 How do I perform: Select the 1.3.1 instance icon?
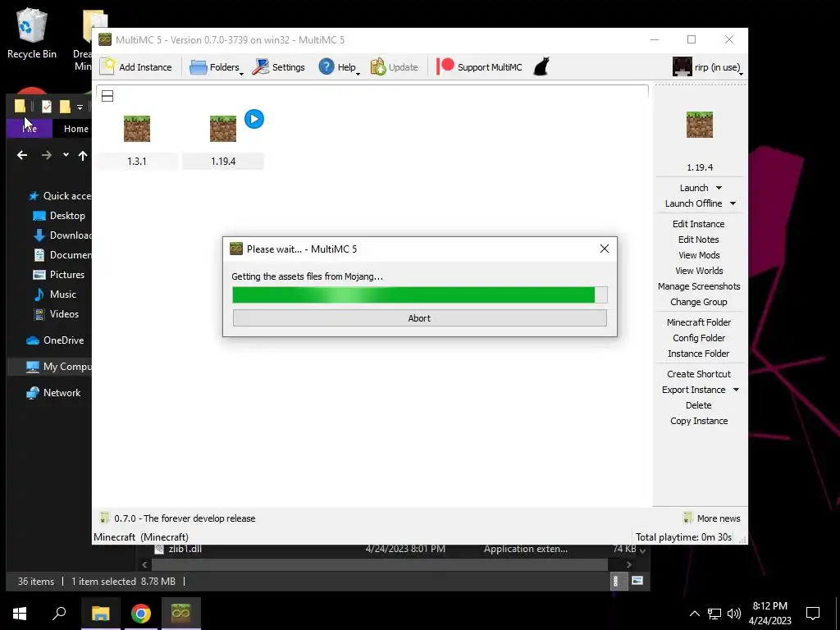(x=137, y=129)
